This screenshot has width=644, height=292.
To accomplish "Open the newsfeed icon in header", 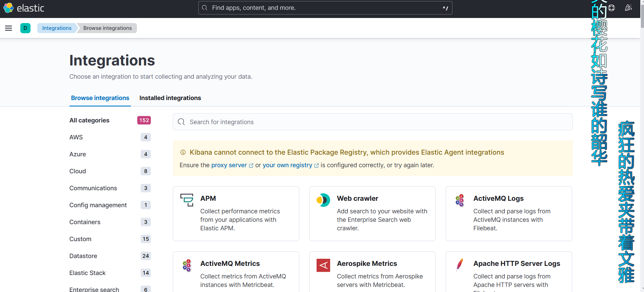I will click(628, 8).
